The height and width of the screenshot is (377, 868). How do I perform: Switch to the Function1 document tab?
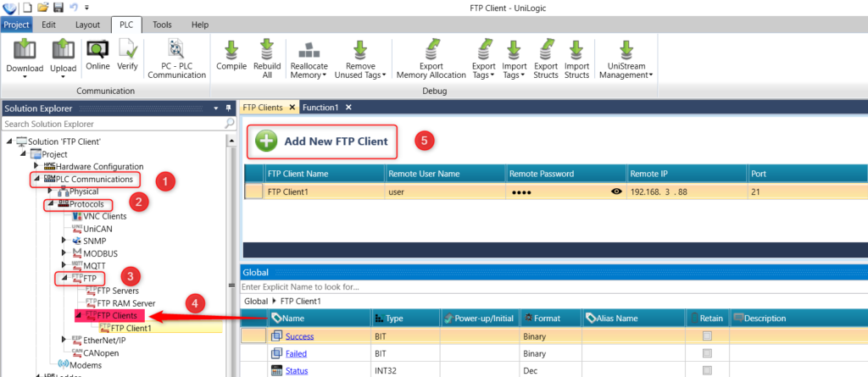(x=320, y=108)
